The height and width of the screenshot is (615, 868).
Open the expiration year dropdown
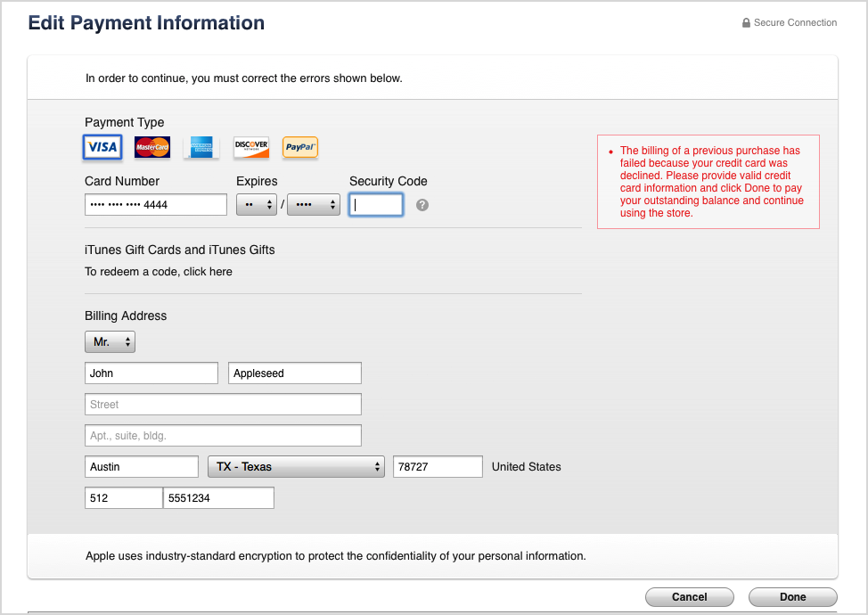[314, 205]
